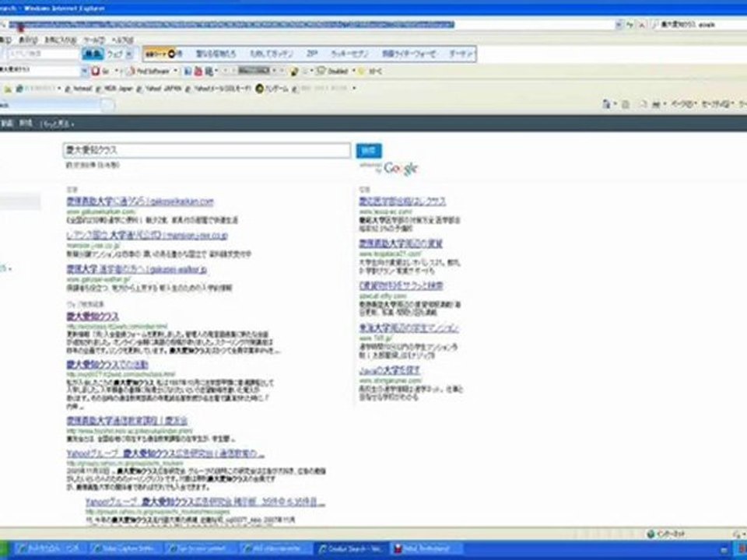Open the 表示(V) menu
The width and height of the screenshot is (747, 560).
[28, 40]
